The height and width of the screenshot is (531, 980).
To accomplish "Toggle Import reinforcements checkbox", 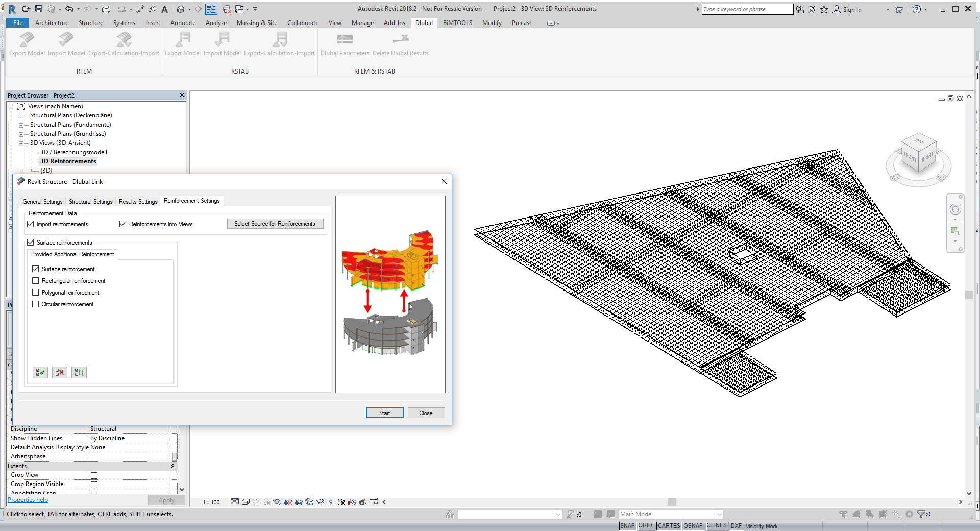I will tap(31, 224).
